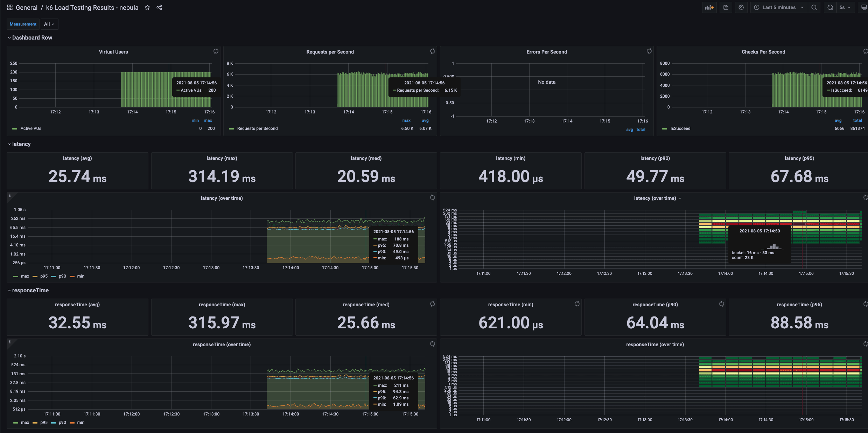Save the dashboard using the save icon
This screenshot has width=868, height=433.
726,7
